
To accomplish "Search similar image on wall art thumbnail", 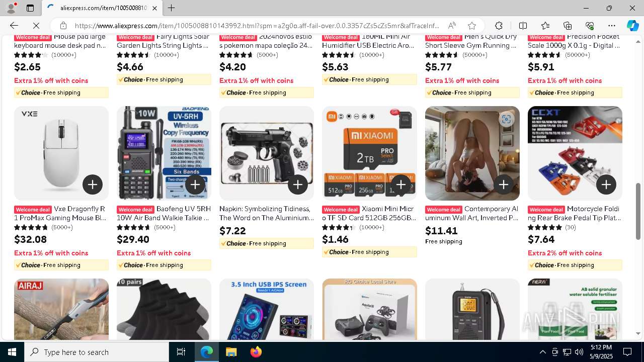I will click(506, 119).
